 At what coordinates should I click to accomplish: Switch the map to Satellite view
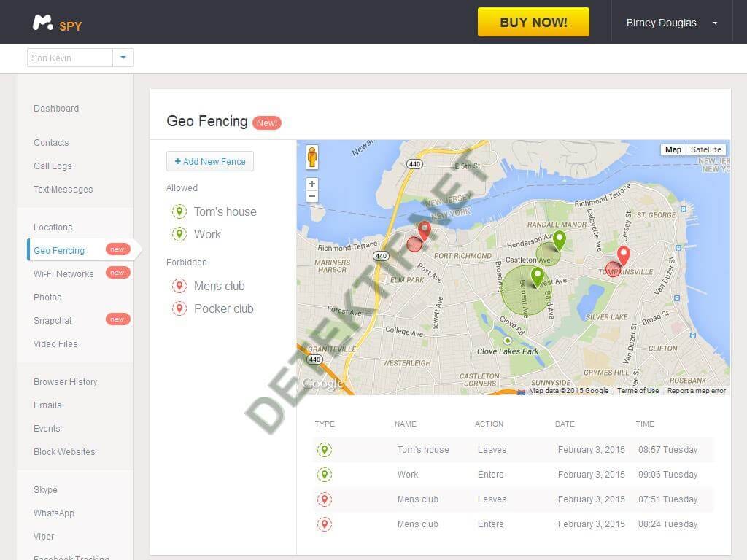705,149
